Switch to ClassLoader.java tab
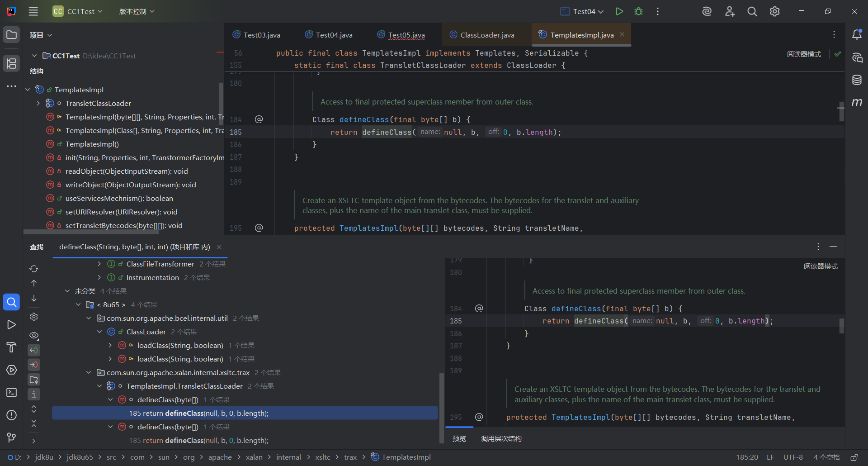Screen dimensions: 868x466 click(x=482, y=35)
